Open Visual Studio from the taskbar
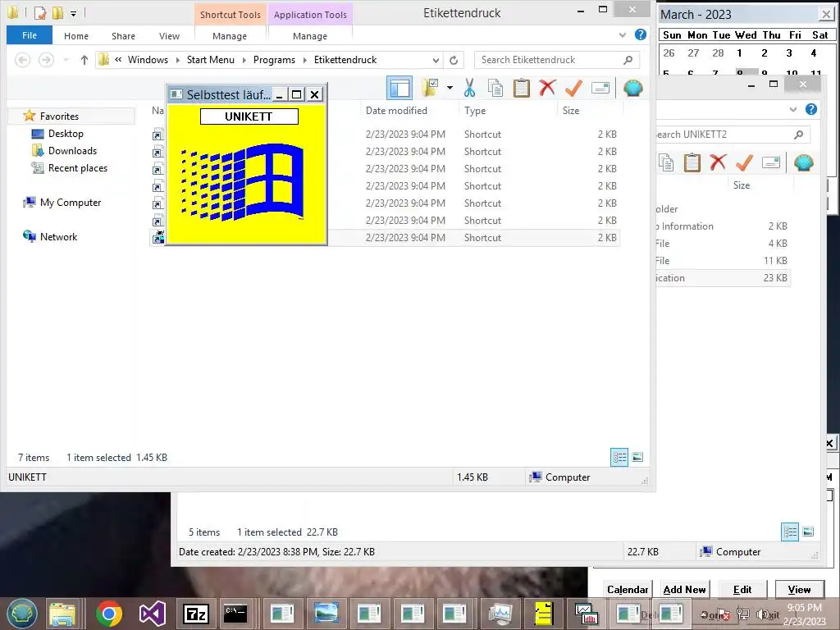Viewport: 840px width, 630px height. tap(152, 614)
